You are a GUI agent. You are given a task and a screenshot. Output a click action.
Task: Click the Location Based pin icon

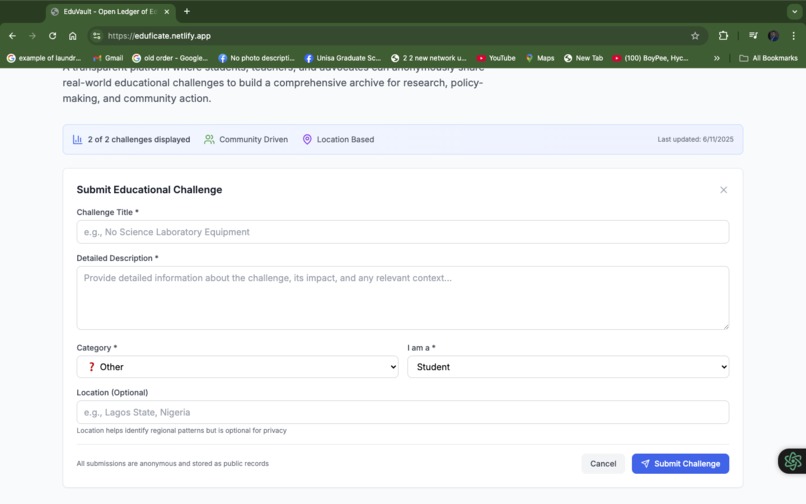pyautogui.click(x=307, y=139)
